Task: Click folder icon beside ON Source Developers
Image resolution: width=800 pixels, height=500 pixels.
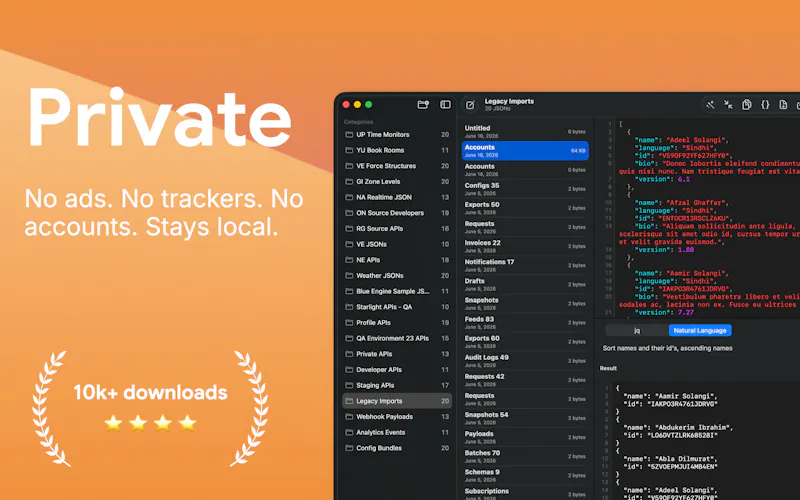Action: [349, 213]
